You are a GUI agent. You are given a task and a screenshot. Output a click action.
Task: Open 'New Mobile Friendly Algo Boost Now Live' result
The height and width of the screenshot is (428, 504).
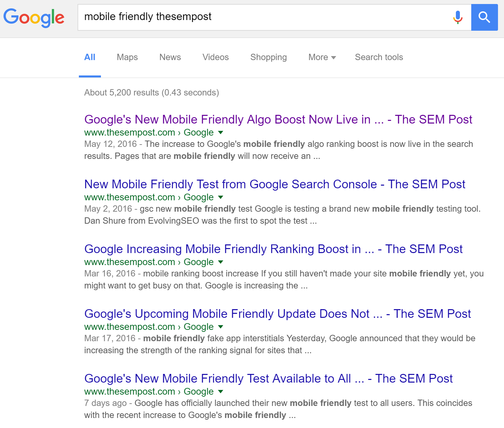[x=278, y=119]
